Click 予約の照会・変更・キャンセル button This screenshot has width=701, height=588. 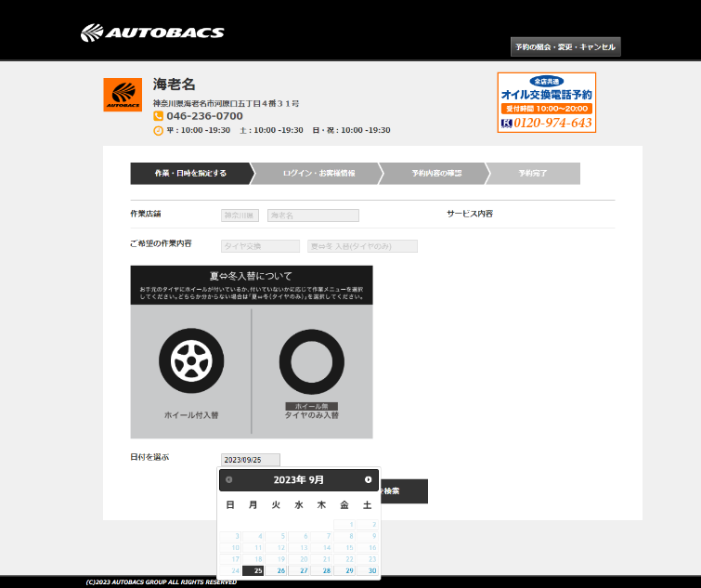[565, 46]
